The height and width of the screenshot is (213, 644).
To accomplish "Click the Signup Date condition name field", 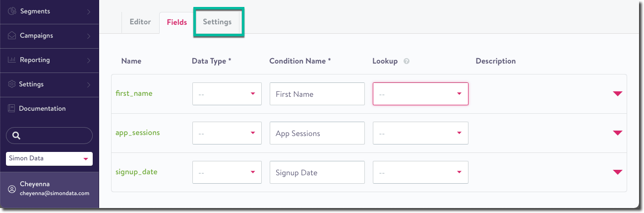I will [317, 172].
